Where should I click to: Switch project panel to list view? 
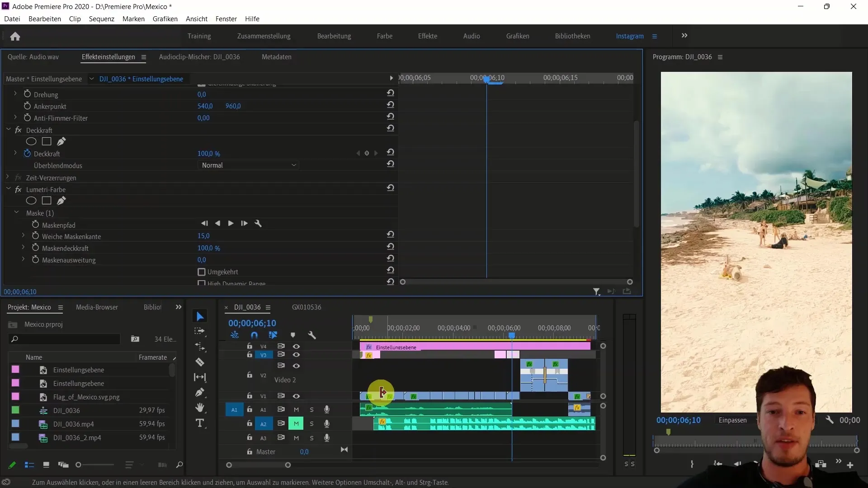(x=29, y=465)
